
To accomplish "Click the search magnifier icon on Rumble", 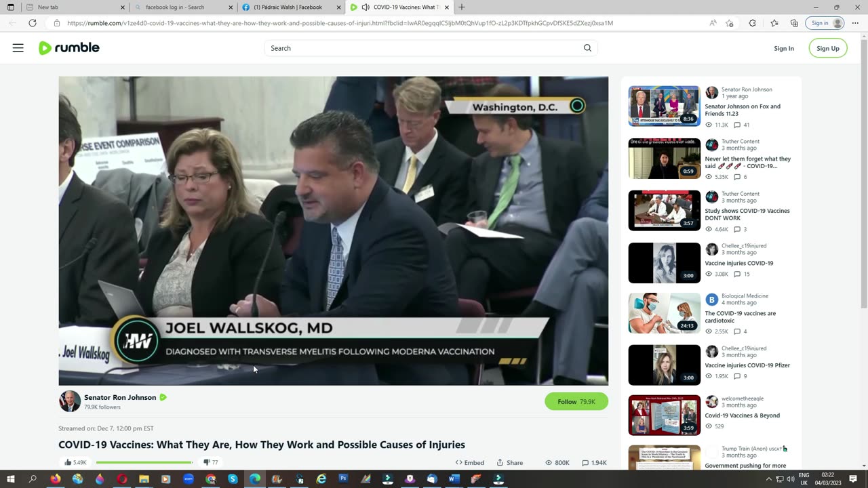I will coord(587,48).
